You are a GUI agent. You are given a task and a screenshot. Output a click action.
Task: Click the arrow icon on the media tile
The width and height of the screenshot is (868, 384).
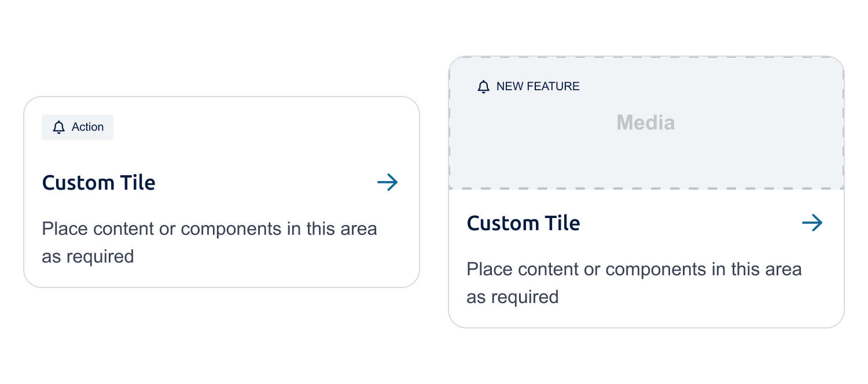pos(812,223)
